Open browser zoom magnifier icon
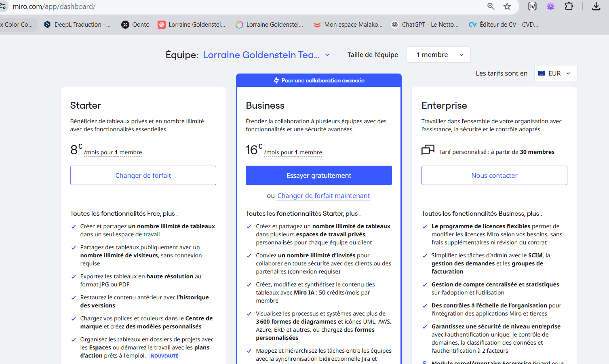The height and width of the screenshot is (364, 609). coord(491,6)
